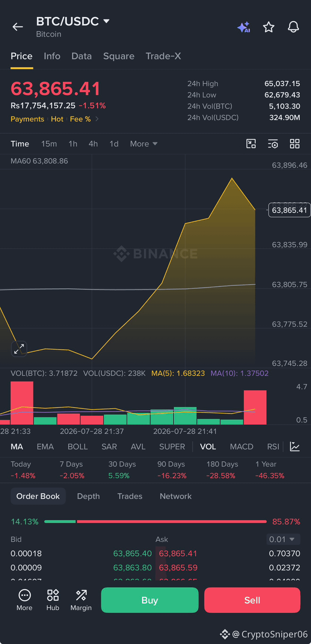Tap the red Sell button
The width and height of the screenshot is (311, 644).
tap(252, 600)
